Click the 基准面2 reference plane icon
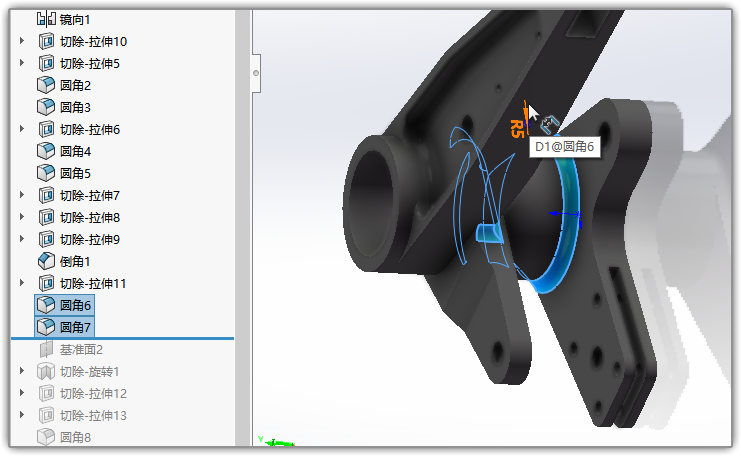741x456 pixels. (x=46, y=349)
